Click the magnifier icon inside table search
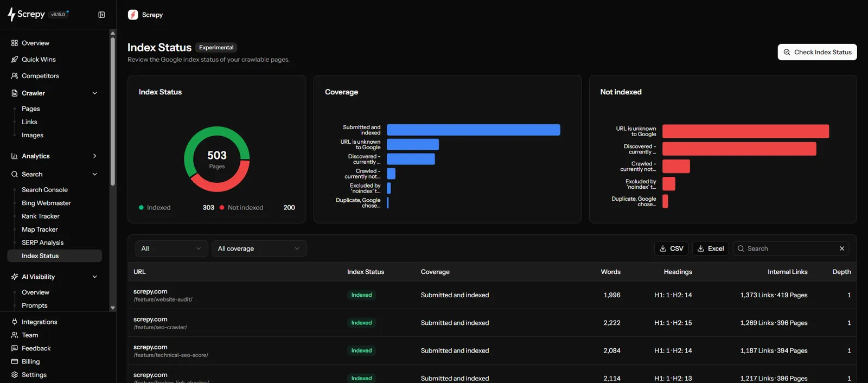The width and height of the screenshot is (868, 383). pos(741,248)
